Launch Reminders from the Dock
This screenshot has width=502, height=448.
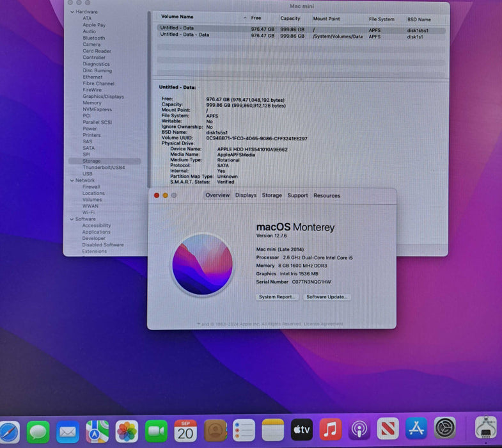[x=244, y=430]
